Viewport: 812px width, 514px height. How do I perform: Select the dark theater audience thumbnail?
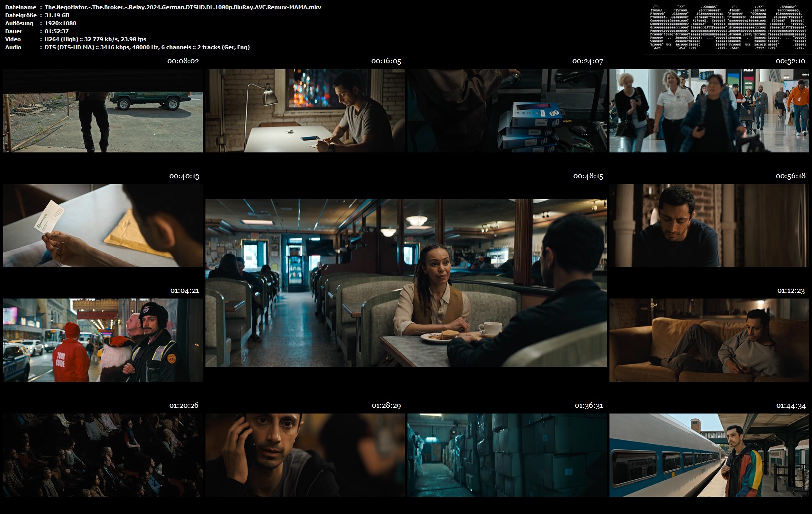click(103, 455)
